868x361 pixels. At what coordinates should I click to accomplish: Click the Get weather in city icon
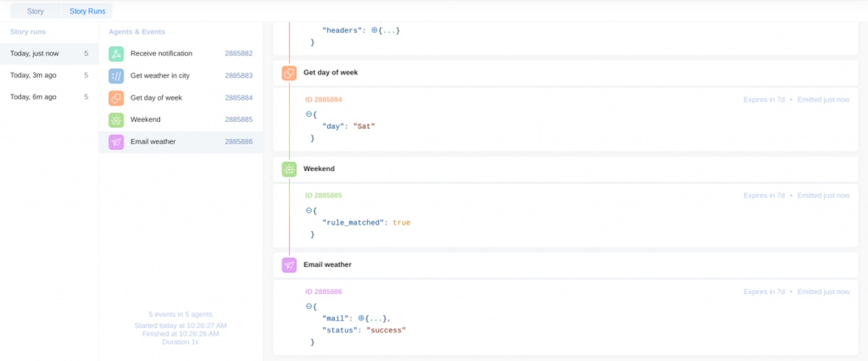pyautogui.click(x=116, y=76)
